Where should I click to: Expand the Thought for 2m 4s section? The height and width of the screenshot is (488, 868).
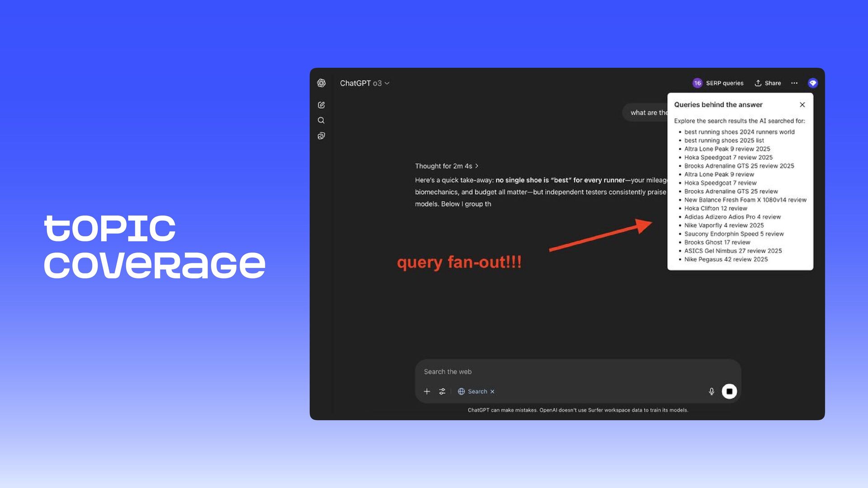446,166
